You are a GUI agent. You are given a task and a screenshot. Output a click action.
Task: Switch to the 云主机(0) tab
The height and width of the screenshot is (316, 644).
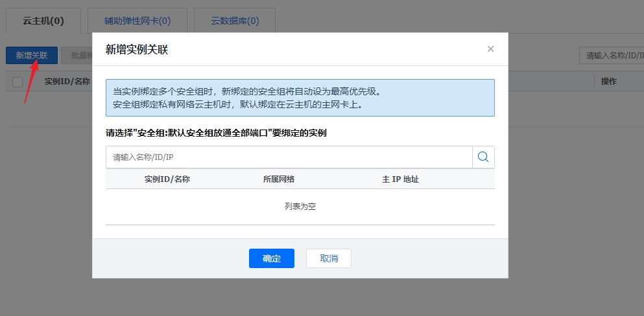43,21
